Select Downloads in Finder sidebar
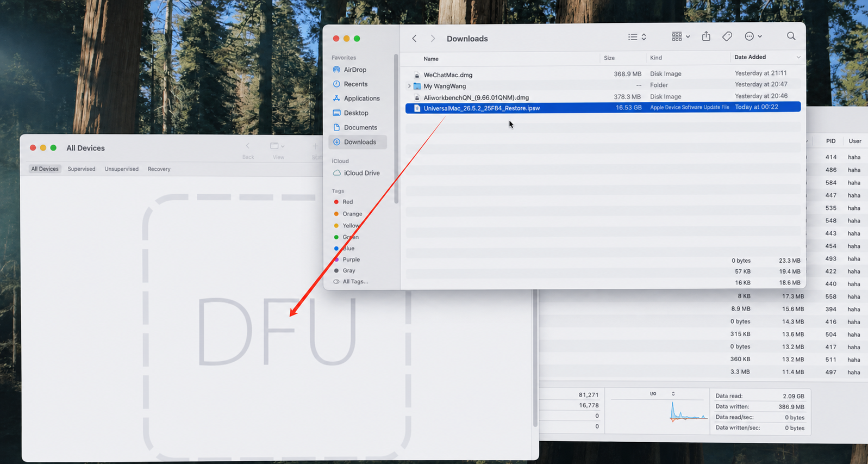 pyautogui.click(x=357, y=142)
